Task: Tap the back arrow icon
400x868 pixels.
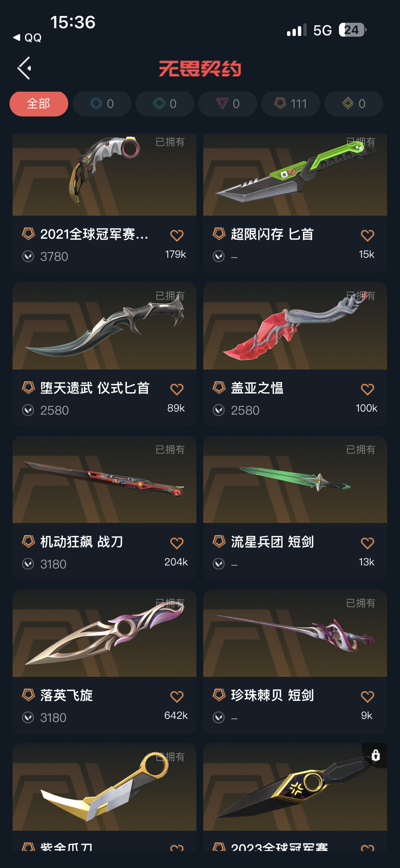Action: click(24, 68)
